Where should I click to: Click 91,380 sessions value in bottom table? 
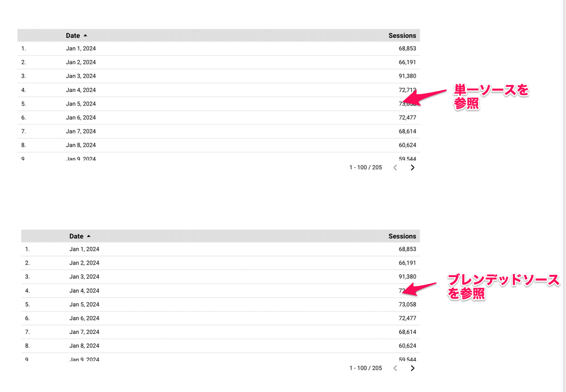[x=408, y=276]
